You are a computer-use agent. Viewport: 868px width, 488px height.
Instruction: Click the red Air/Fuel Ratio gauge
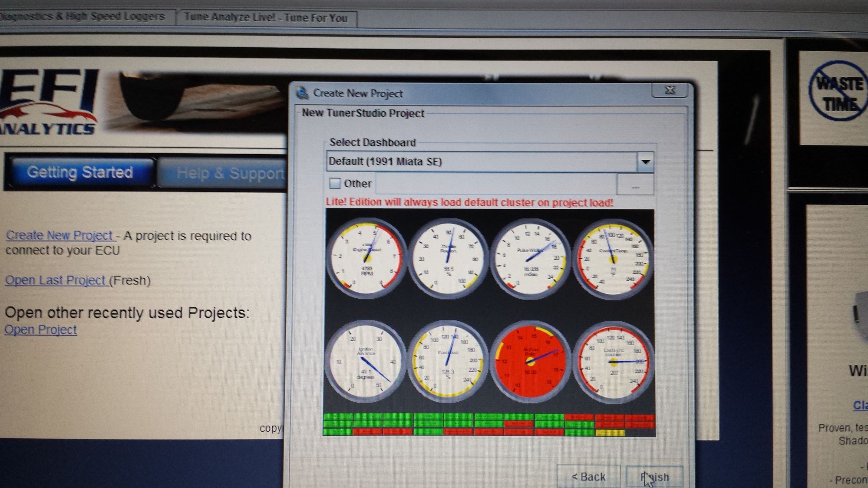tap(531, 361)
